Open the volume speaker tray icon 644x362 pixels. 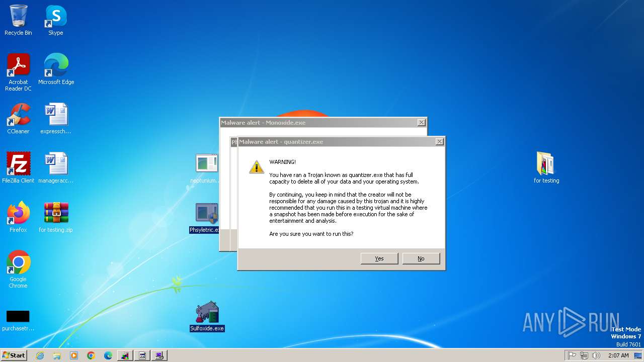pos(596,355)
